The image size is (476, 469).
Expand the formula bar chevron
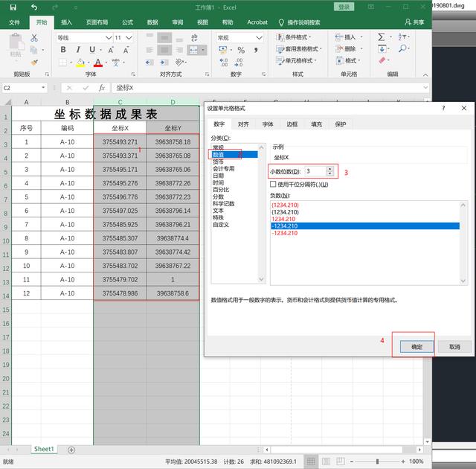pyautogui.click(x=425, y=88)
